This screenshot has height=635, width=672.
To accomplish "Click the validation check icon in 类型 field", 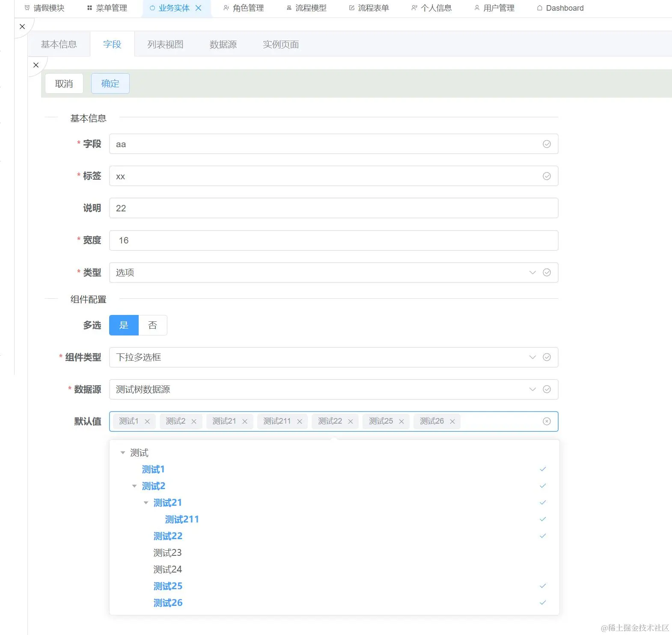I will click(x=547, y=273).
